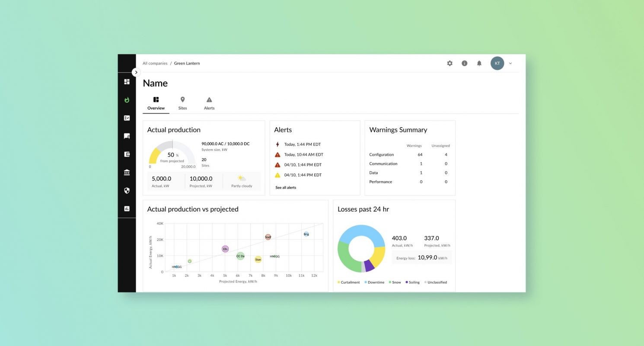
Task: Click the green Snow donut segment
Action: click(x=344, y=257)
